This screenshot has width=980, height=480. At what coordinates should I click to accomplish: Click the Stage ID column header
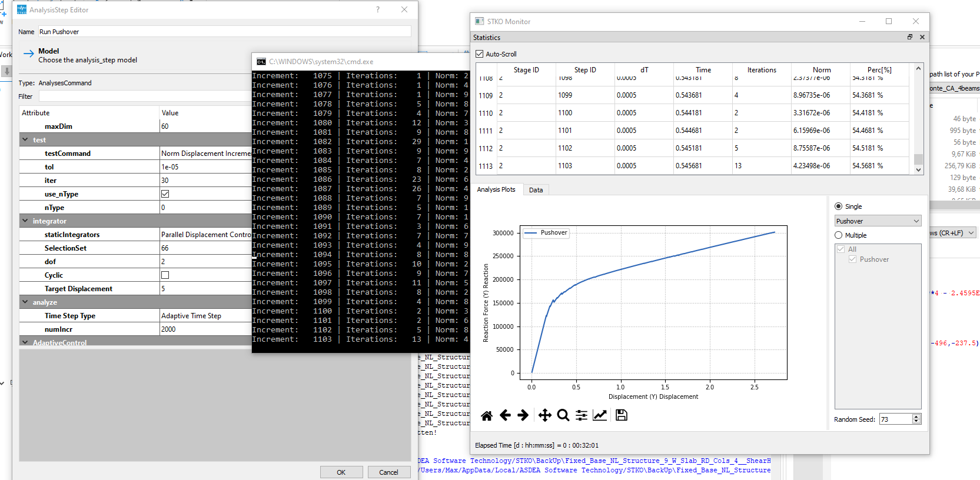(x=526, y=70)
